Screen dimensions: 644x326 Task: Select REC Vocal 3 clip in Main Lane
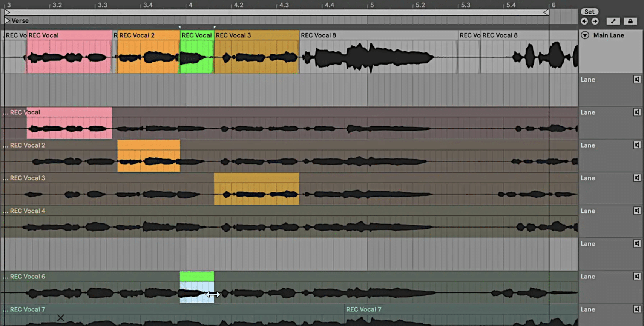point(256,52)
